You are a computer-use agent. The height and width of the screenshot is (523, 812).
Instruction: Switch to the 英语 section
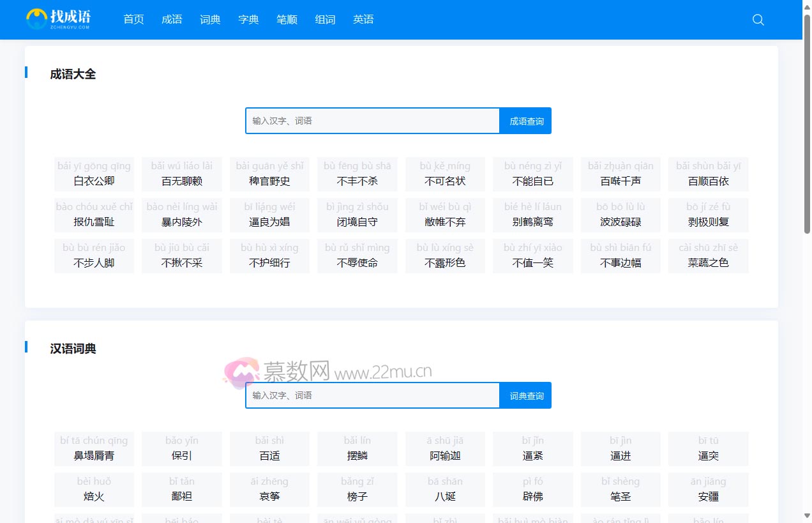[363, 19]
